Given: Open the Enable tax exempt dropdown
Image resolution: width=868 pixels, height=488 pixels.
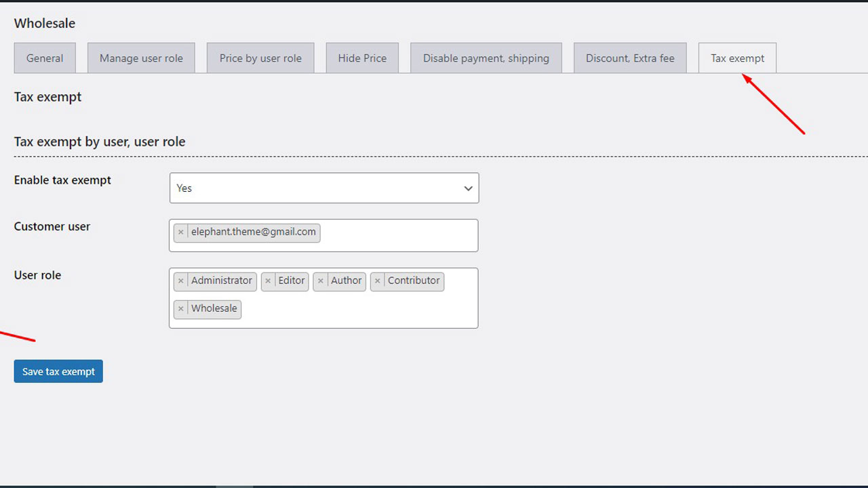Looking at the screenshot, I should coord(324,188).
